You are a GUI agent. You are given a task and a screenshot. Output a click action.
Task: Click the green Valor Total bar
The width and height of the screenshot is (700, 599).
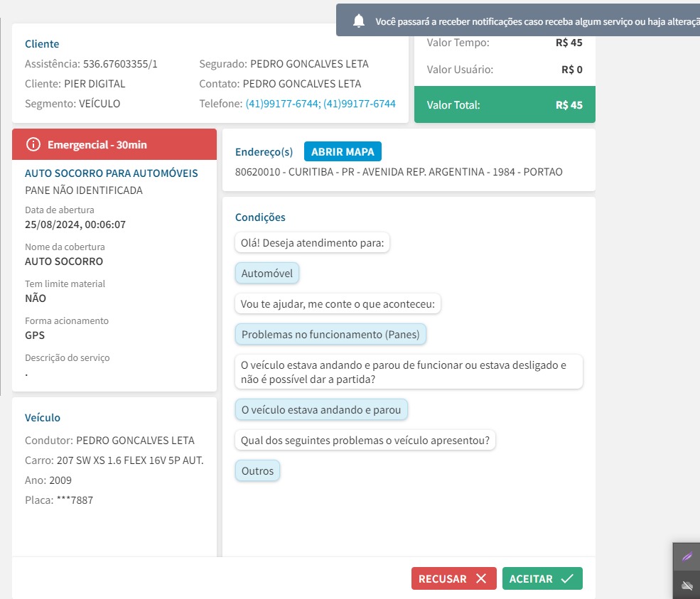(x=505, y=105)
